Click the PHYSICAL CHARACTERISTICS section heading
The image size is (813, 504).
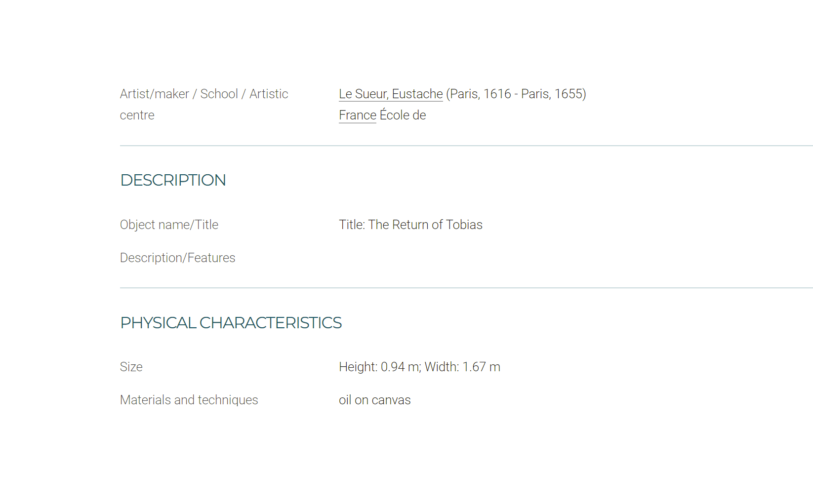[x=231, y=323]
